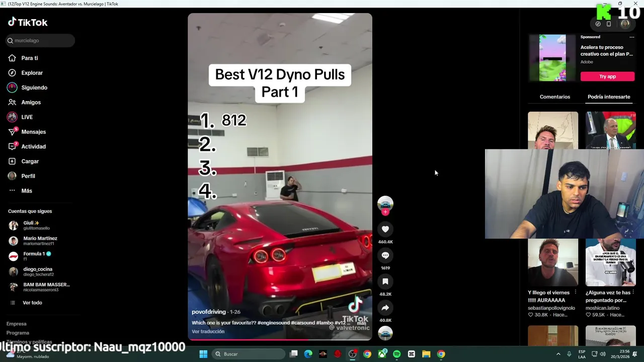644x362 pixels.
Task: Open the sponsored ad three-dots menu
Action: [x=632, y=37]
